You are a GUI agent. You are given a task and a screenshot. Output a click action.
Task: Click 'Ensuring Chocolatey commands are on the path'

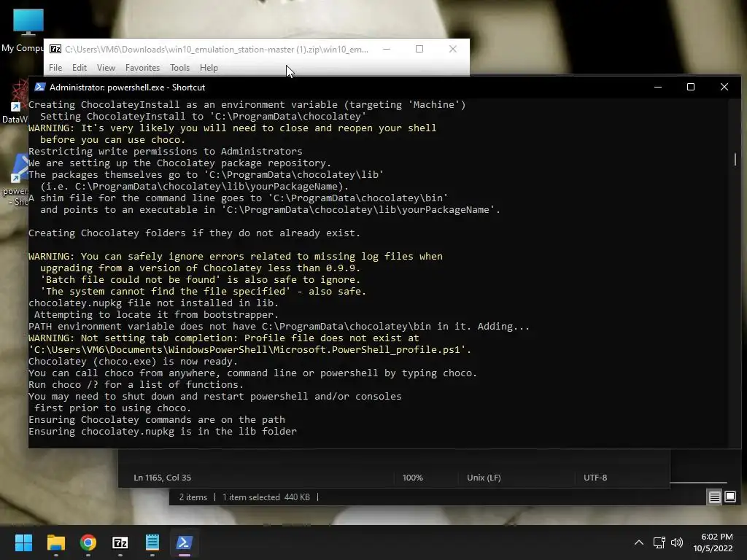(x=157, y=420)
